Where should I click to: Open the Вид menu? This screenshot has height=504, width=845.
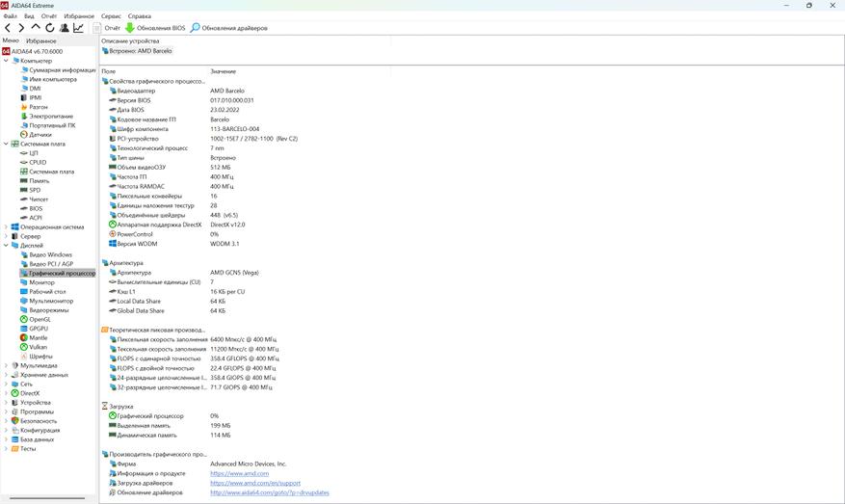point(29,16)
